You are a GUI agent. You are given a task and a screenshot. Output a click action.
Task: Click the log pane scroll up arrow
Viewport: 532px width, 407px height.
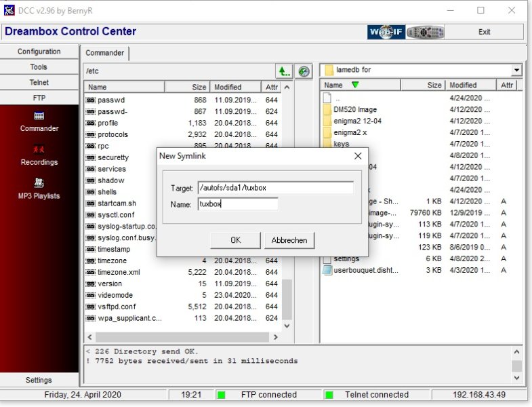pyautogui.click(x=516, y=352)
